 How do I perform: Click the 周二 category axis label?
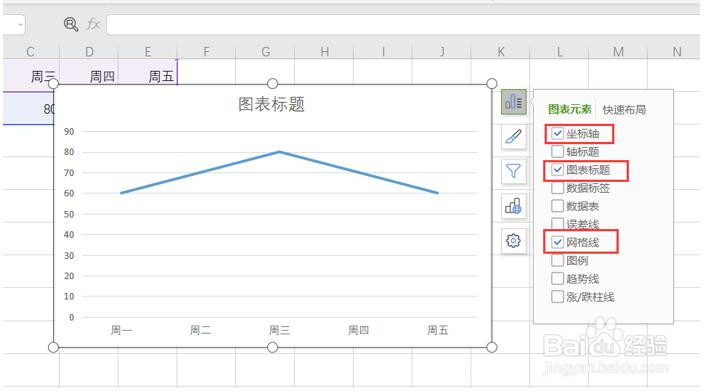tap(200, 330)
